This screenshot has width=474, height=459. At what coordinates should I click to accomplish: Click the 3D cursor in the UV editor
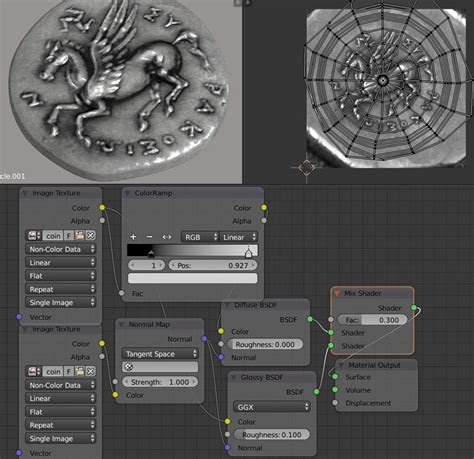(306, 167)
